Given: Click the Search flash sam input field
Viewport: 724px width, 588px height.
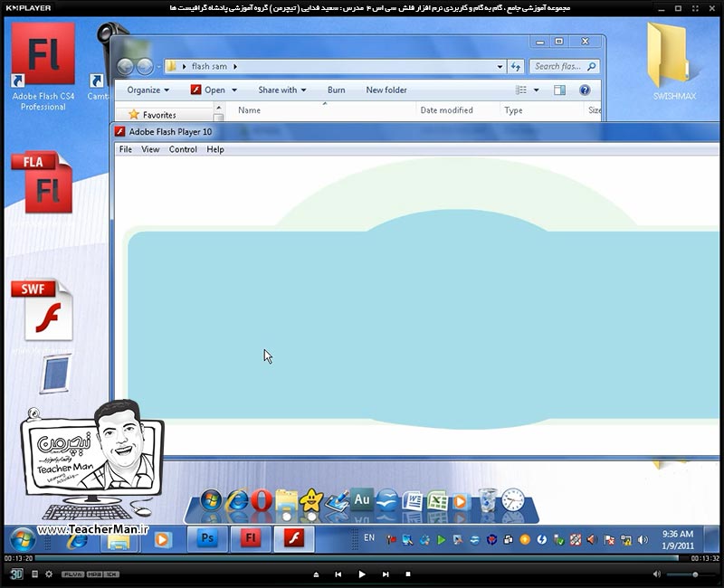Looking at the screenshot, I should 564,66.
